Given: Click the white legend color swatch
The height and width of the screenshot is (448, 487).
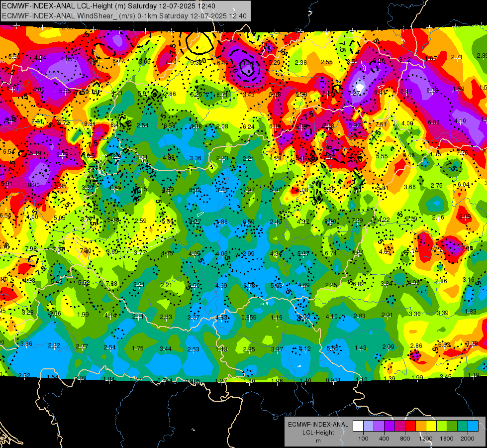Looking at the screenshot, I should pos(358,426).
